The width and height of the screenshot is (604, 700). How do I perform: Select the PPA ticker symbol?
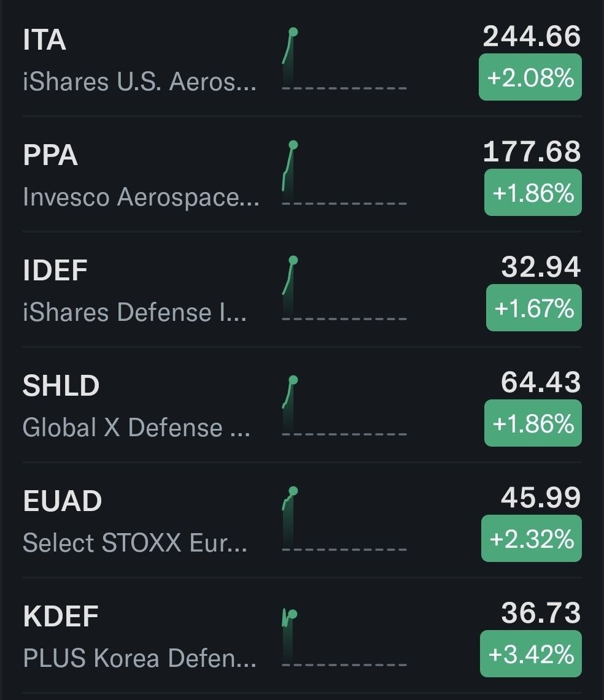coord(50,155)
